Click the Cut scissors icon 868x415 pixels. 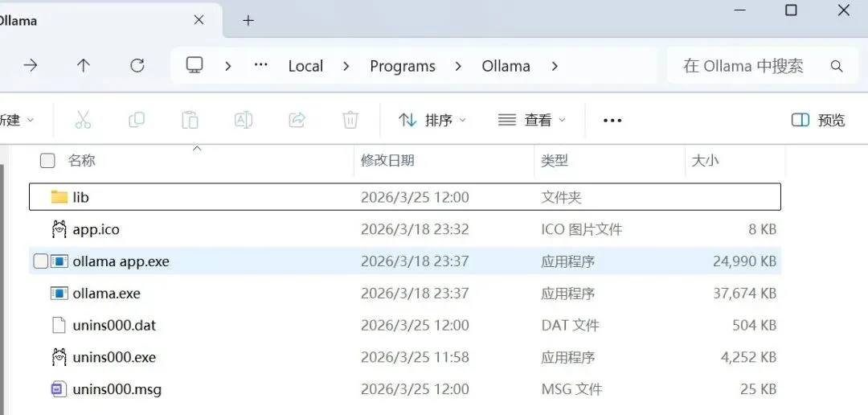tap(83, 120)
